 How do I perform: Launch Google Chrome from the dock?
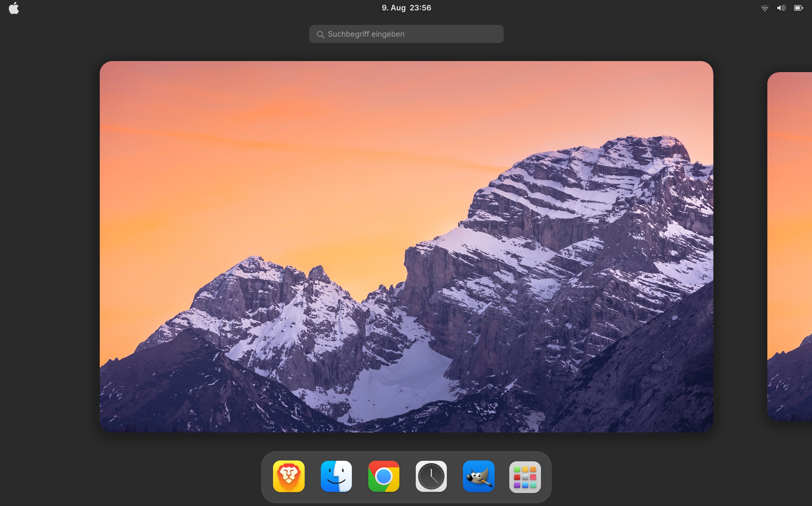384,476
